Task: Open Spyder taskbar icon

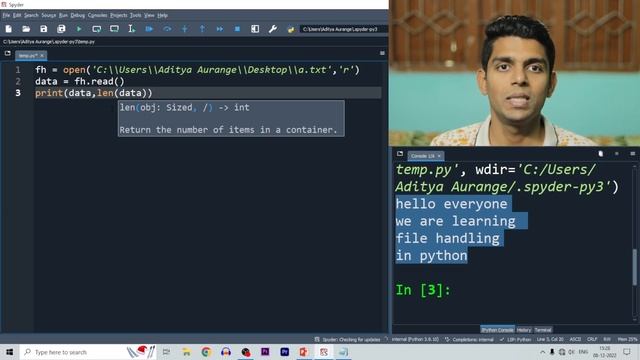Action: point(324,352)
